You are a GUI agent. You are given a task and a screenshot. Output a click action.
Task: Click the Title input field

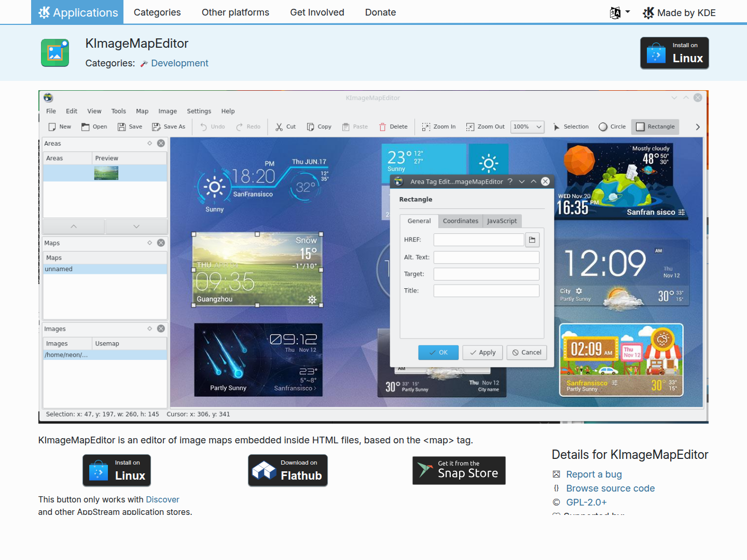click(x=487, y=291)
